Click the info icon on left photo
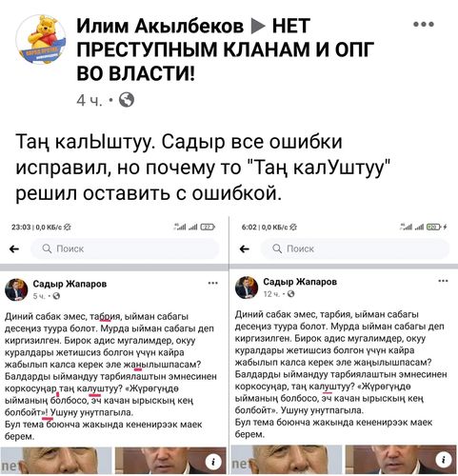The image size is (458, 476). pos(214,462)
